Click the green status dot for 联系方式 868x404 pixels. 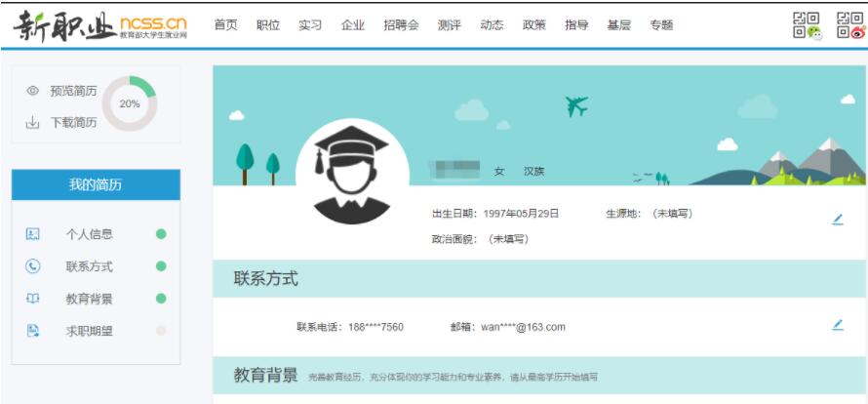point(161,266)
